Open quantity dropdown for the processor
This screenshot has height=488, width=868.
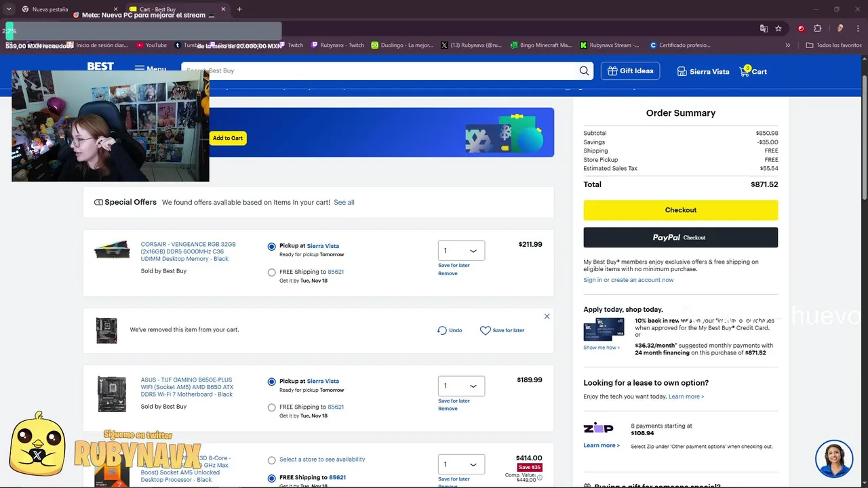[461, 464]
